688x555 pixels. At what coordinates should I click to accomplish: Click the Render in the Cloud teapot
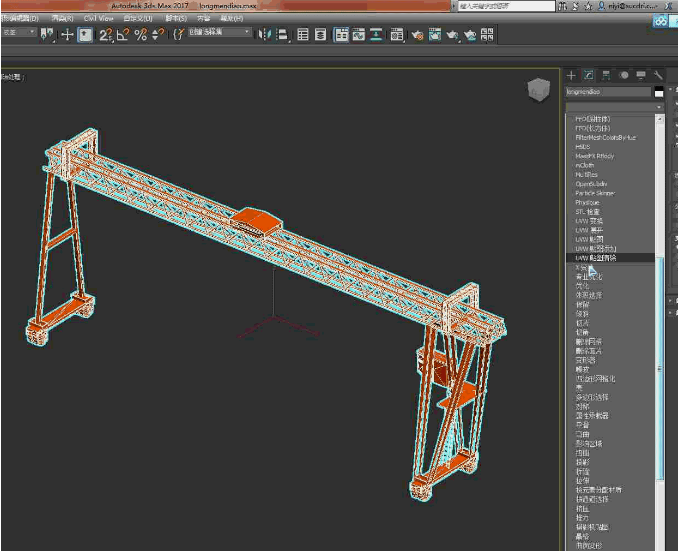[469, 35]
